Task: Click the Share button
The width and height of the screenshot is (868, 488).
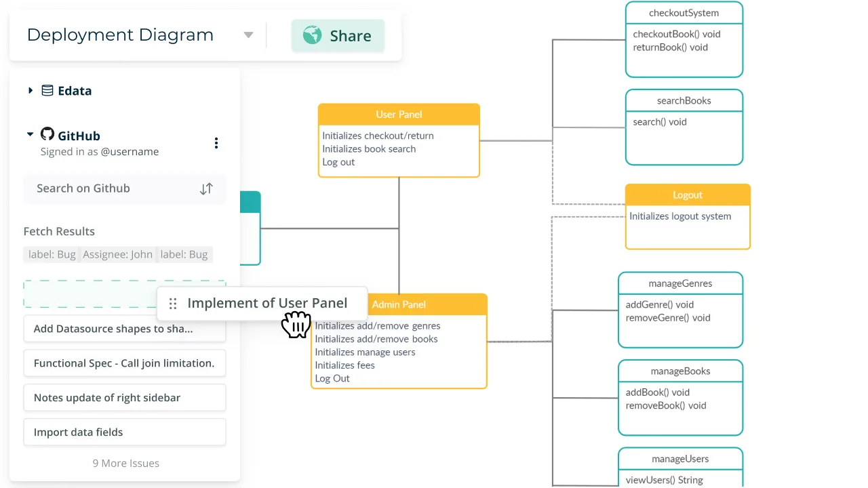Action: click(338, 35)
